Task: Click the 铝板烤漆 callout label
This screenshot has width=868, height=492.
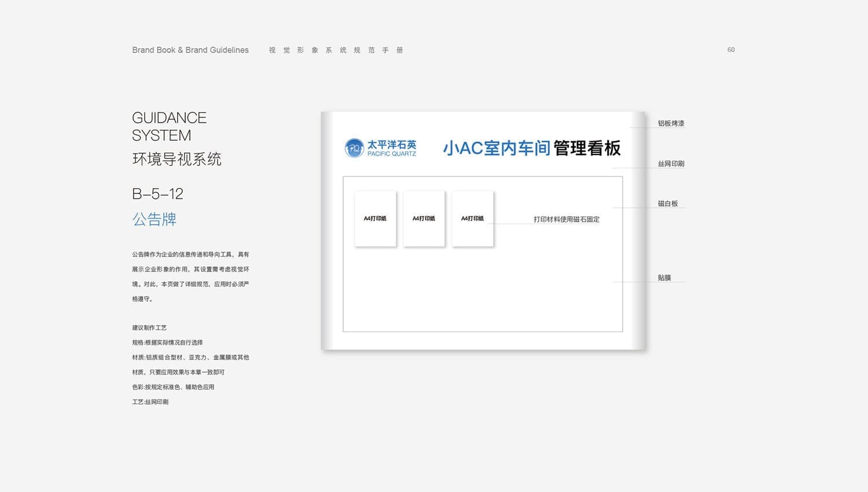Action: coord(671,123)
